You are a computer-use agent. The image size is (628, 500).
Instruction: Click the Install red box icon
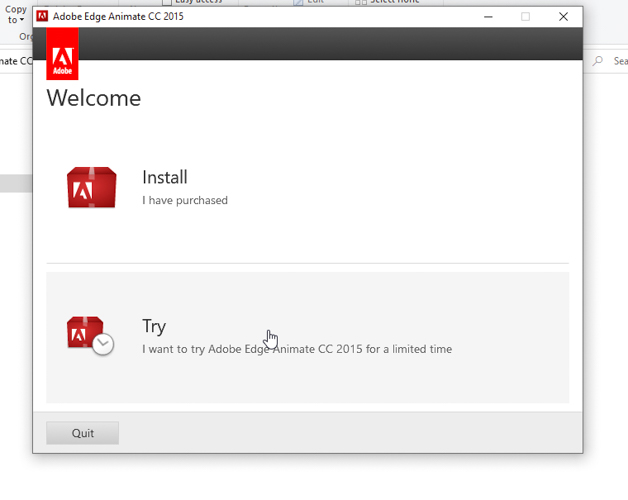(91, 188)
